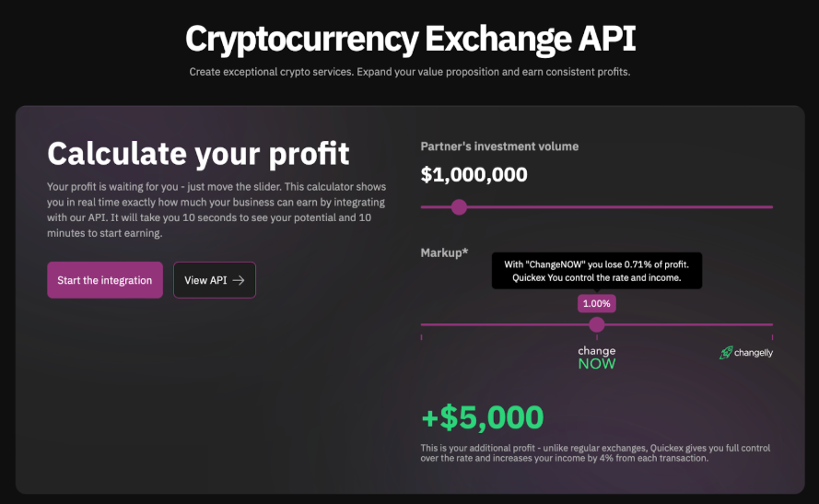Click the investment volume slider handle
The width and height of the screenshot is (819, 504).
(459, 207)
